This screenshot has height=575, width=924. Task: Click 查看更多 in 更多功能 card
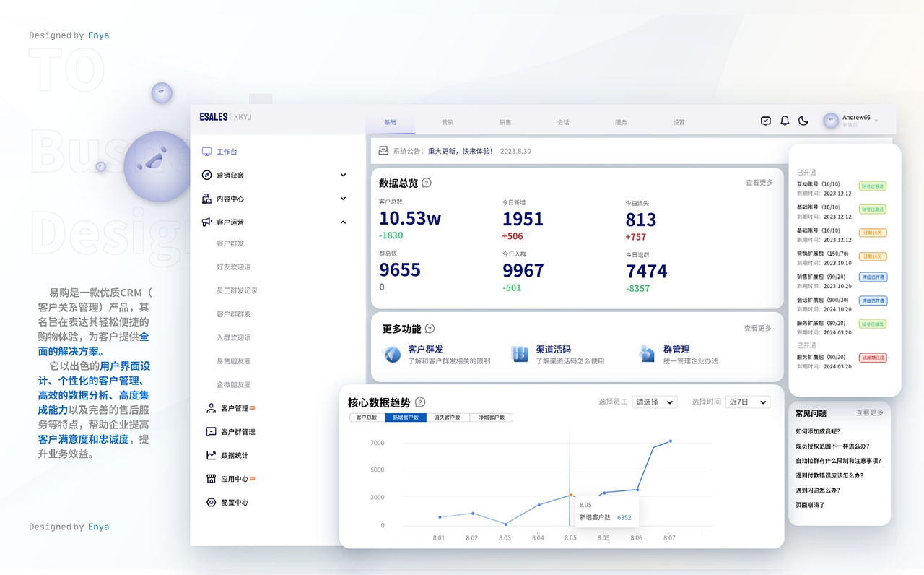pos(758,328)
